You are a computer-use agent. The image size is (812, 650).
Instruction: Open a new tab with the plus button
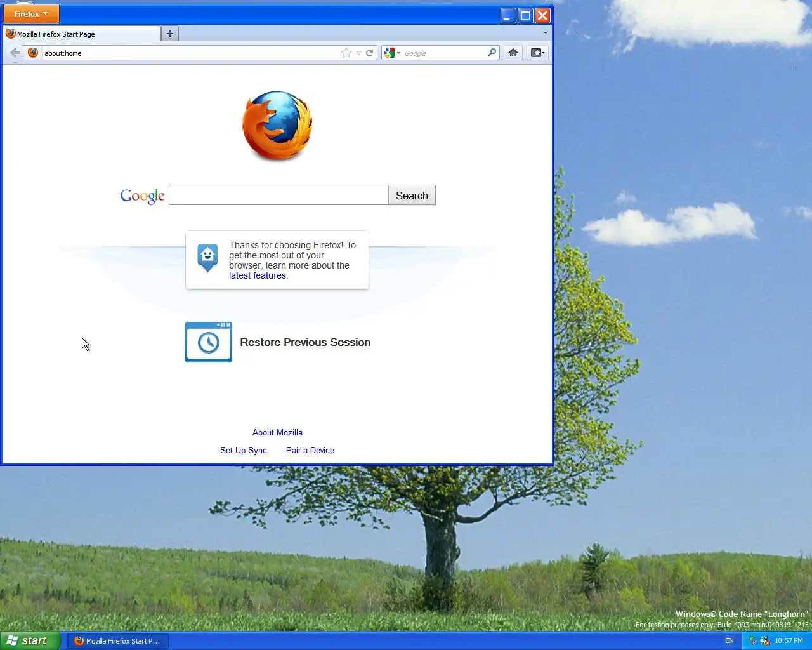click(169, 34)
